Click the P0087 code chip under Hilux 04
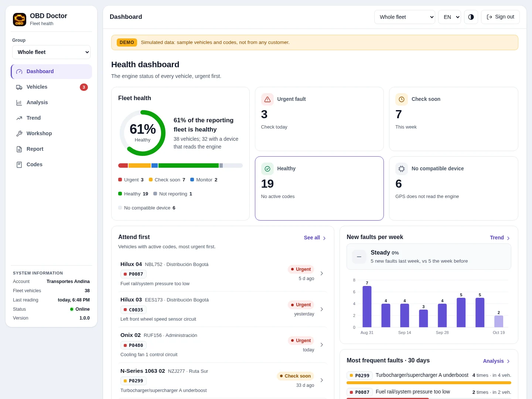Viewport: 532px width, 399px height. 133,274
